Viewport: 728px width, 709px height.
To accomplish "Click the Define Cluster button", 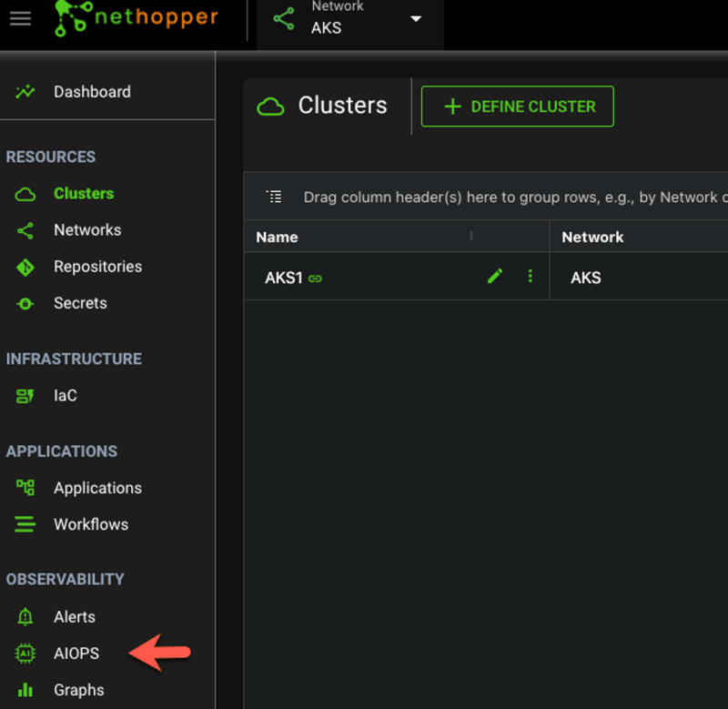I will pos(517,106).
